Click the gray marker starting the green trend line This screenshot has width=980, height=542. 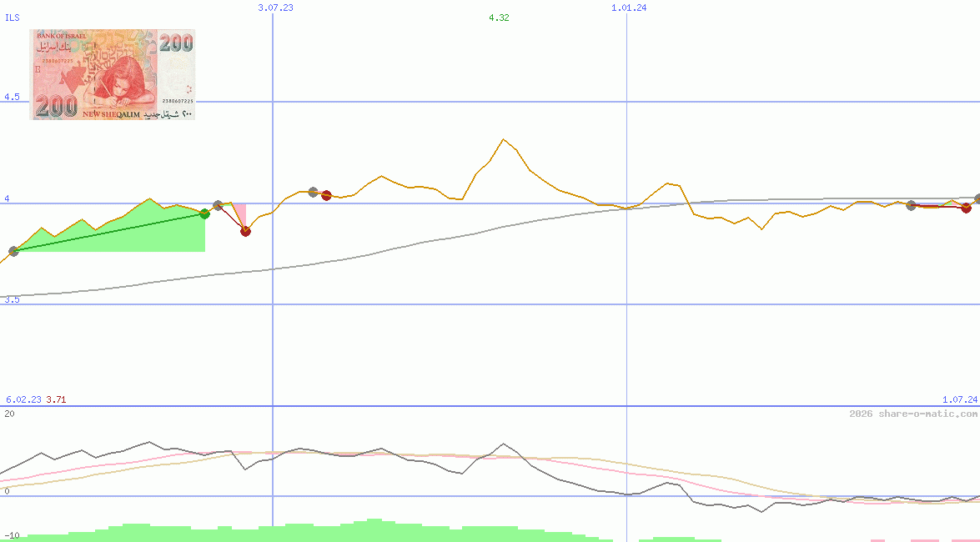coord(13,251)
